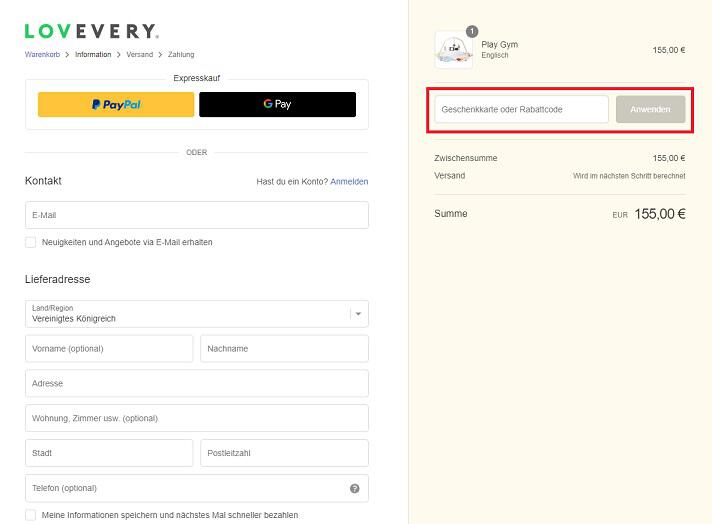Open the Play Gym product thumbnail
The height and width of the screenshot is (524, 712).
pos(454,50)
